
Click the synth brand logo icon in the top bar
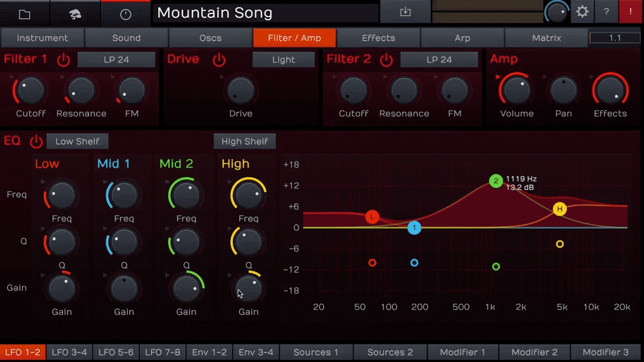click(x=76, y=15)
